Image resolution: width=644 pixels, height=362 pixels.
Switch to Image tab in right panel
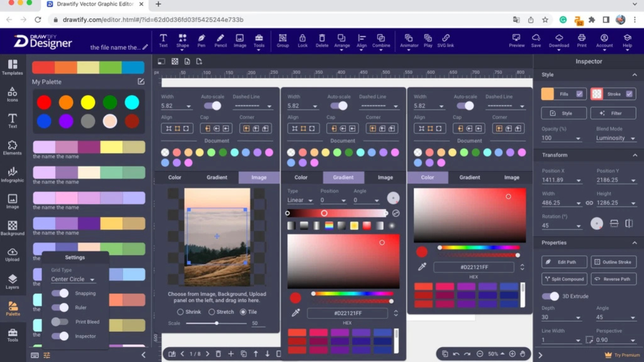pos(512,177)
